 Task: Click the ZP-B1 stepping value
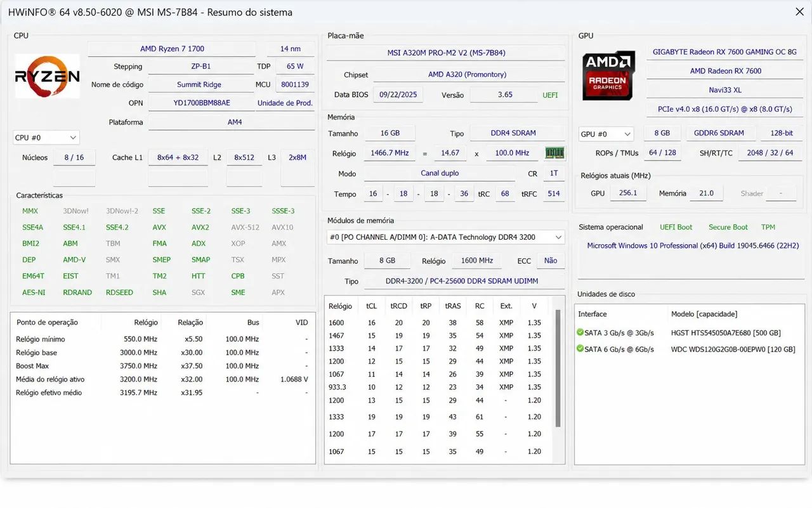200,66
